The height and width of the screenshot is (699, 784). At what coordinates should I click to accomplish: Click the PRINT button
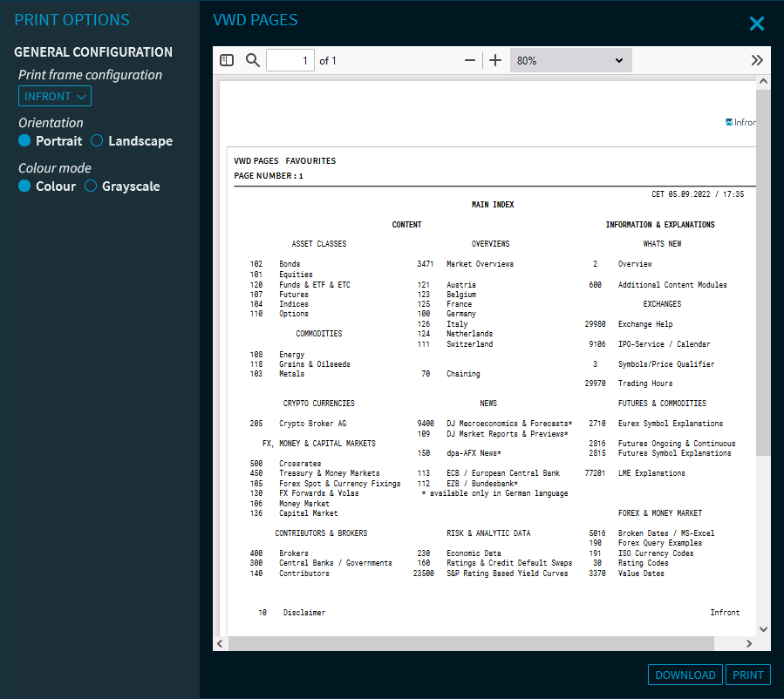(x=748, y=675)
